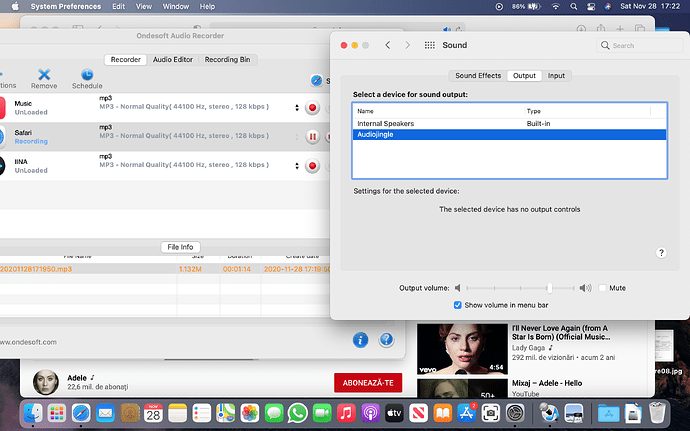Screen dimensions: 690x431
Task: Click the Output volume slider
Action: 521,288
